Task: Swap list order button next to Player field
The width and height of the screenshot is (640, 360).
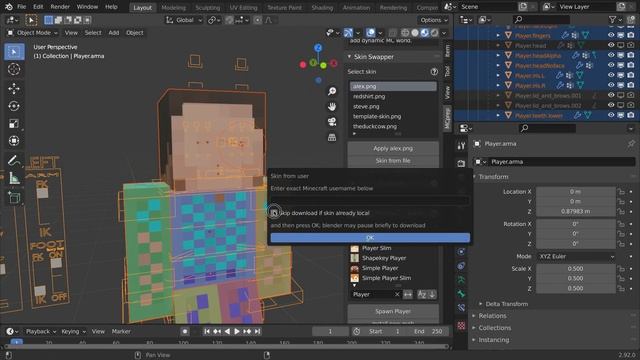Action: 408,294
